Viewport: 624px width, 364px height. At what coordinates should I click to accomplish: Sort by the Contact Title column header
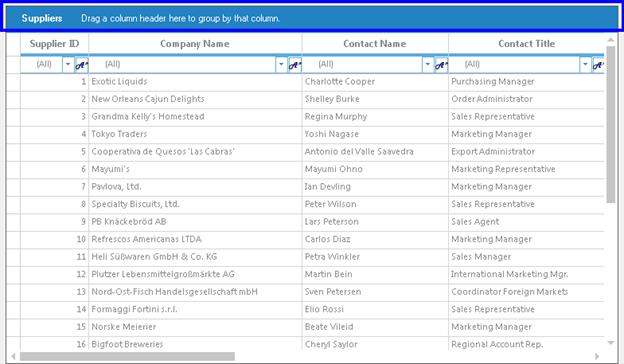coord(526,44)
